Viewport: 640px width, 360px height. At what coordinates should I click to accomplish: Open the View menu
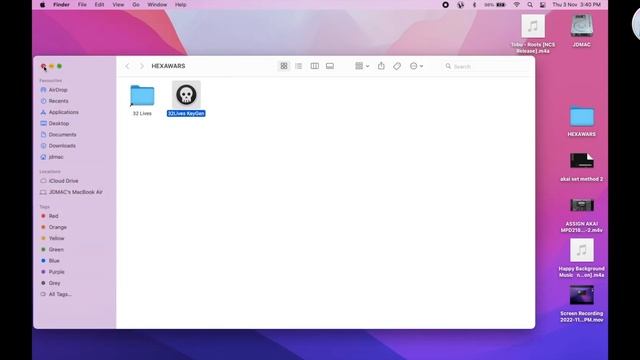(x=118, y=5)
